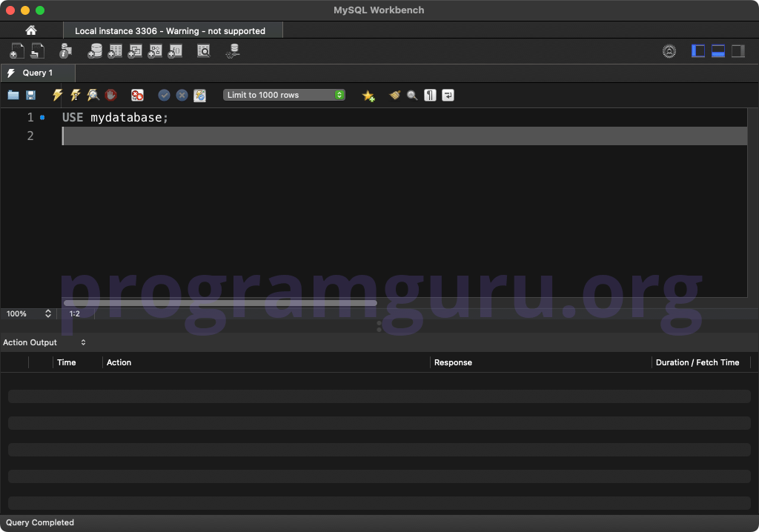Screen dimensions: 759x532
Task: Open the schema inspector icon
Action: [65, 51]
